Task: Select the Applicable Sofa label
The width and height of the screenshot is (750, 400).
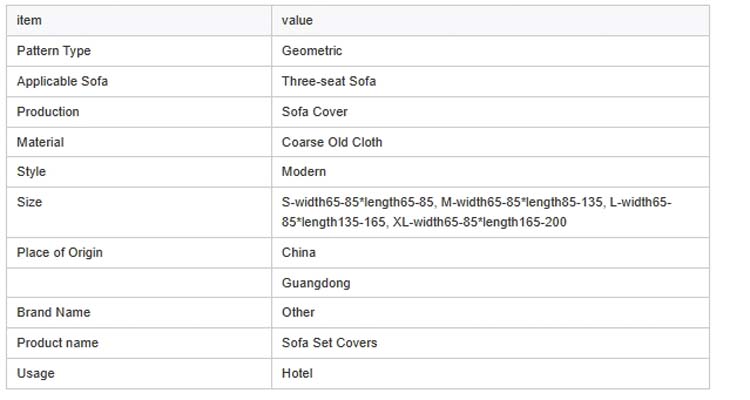Action: 62,81
